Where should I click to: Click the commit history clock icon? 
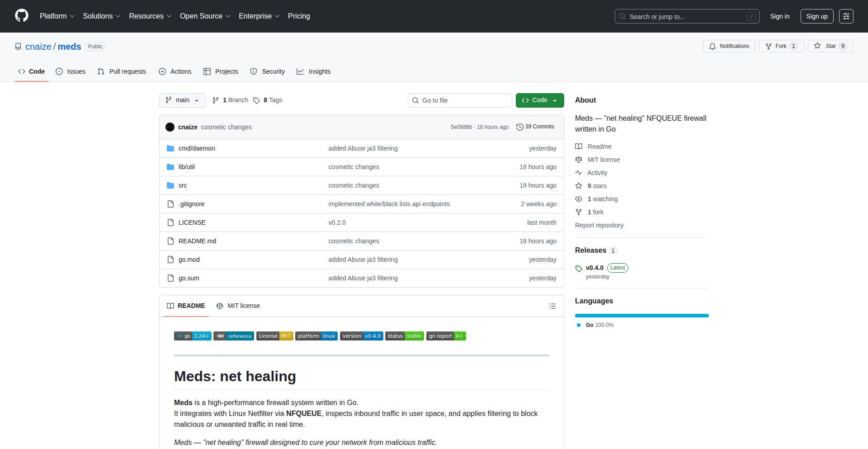pyautogui.click(x=519, y=127)
